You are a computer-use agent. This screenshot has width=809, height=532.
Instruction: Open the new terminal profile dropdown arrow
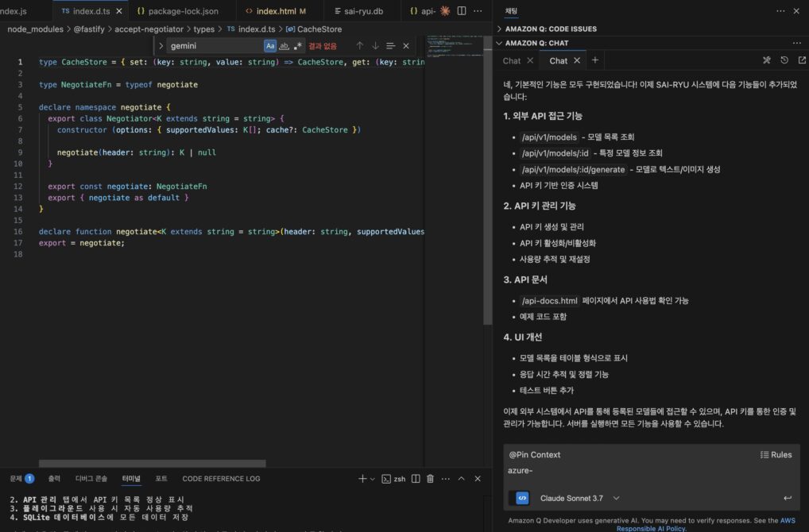(x=372, y=479)
